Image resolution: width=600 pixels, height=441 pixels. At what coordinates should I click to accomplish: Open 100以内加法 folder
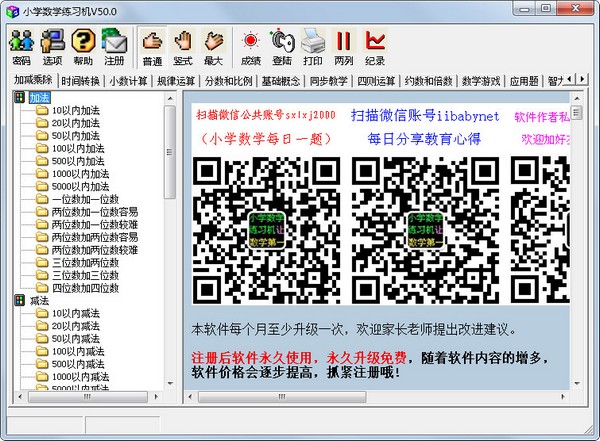coord(70,149)
